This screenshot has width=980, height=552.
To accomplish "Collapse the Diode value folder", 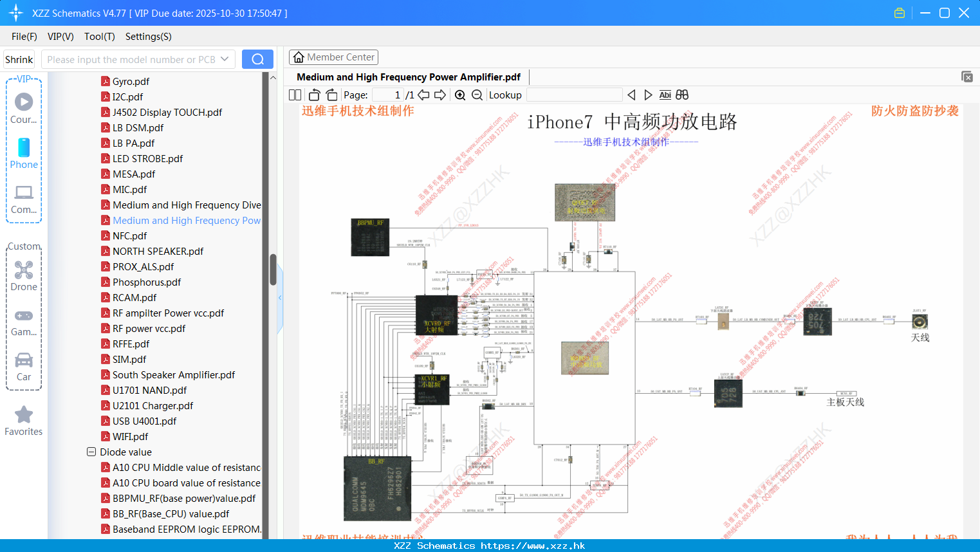I will [91, 452].
